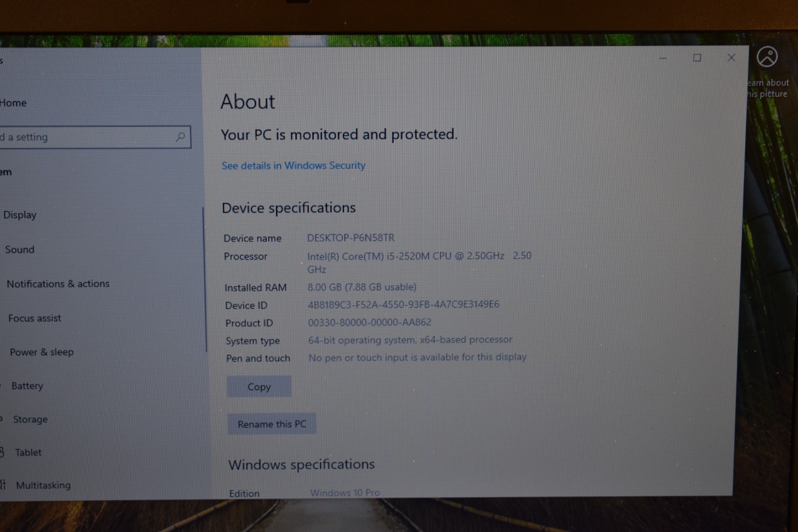
Task: Minimize the Settings window
Action: point(663,58)
